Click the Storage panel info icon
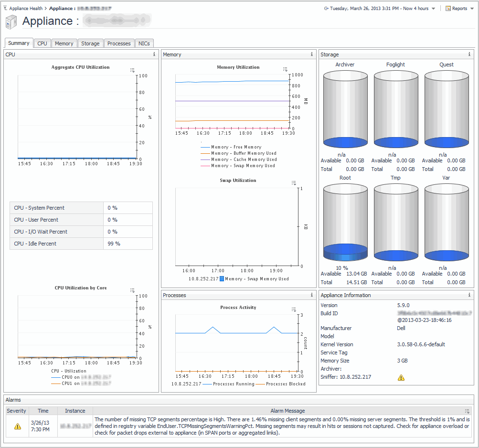 [469, 54]
